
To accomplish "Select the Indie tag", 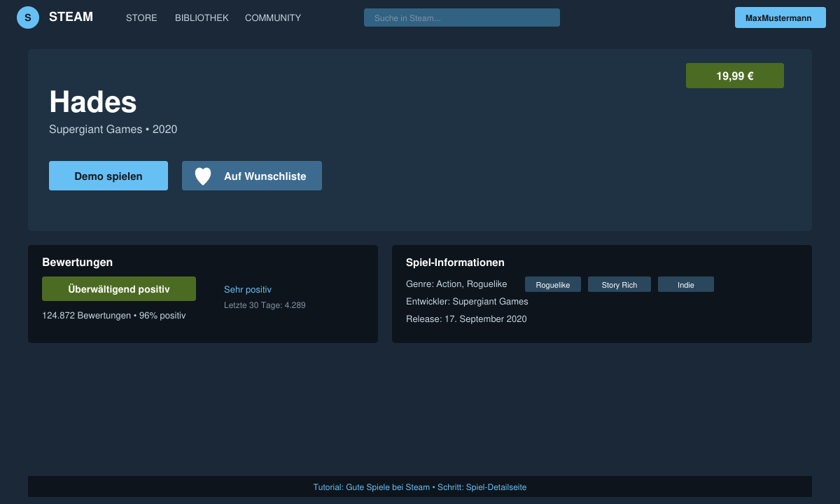I will (686, 284).
